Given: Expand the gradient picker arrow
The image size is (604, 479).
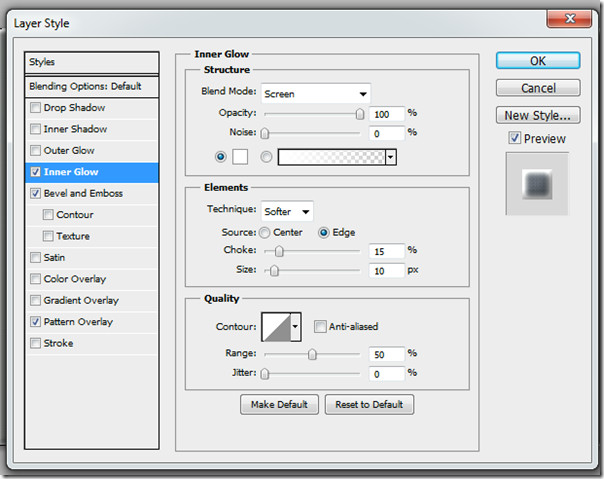Looking at the screenshot, I should click(391, 157).
